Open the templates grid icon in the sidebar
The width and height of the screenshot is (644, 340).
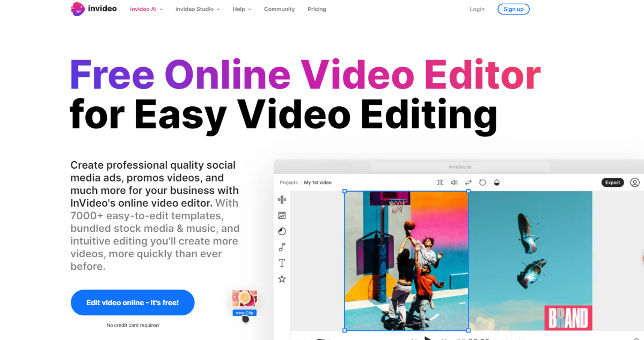282,199
